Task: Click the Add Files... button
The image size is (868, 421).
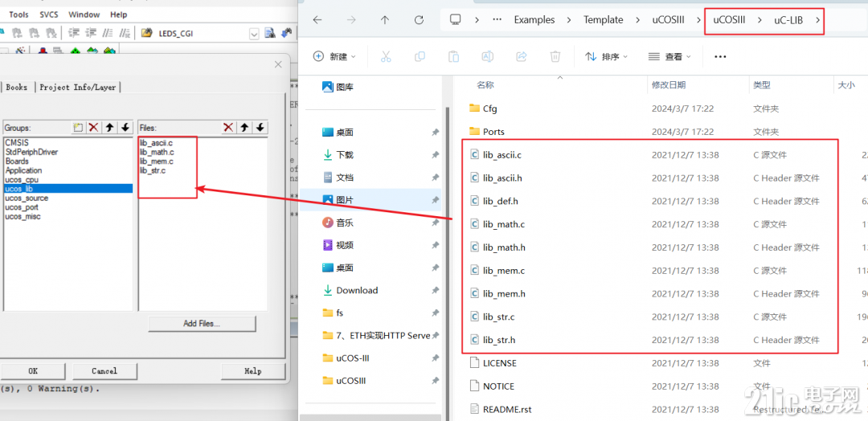Action: (x=202, y=324)
